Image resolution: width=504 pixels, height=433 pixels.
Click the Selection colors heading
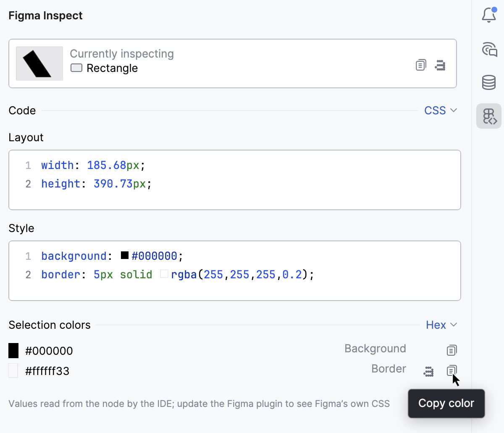tap(50, 325)
